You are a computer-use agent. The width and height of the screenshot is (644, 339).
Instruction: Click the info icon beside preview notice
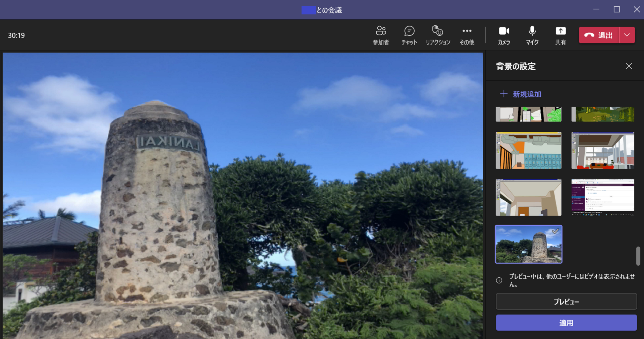pyautogui.click(x=499, y=280)
